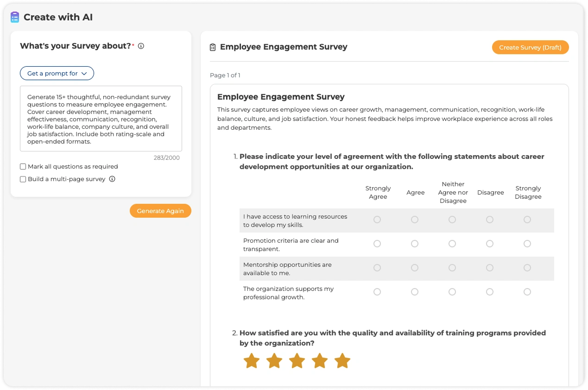Check the "Build a multi-page survey" option
This screenshot has width=588, height=390.
point(22,179)
